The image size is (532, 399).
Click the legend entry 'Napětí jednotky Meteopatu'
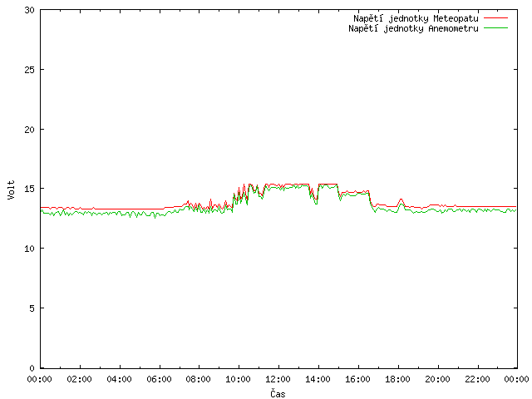[x=416, y=18]
